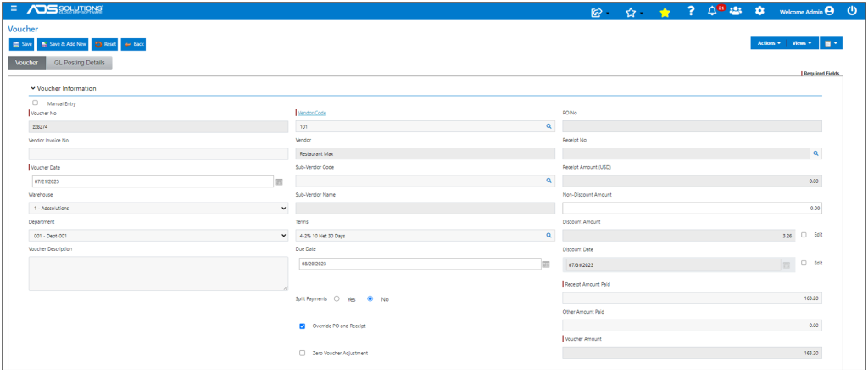Click the Receipt No input field
This screenshot has width=868, height=373.
pyautogui.click(x=692, y=153)
